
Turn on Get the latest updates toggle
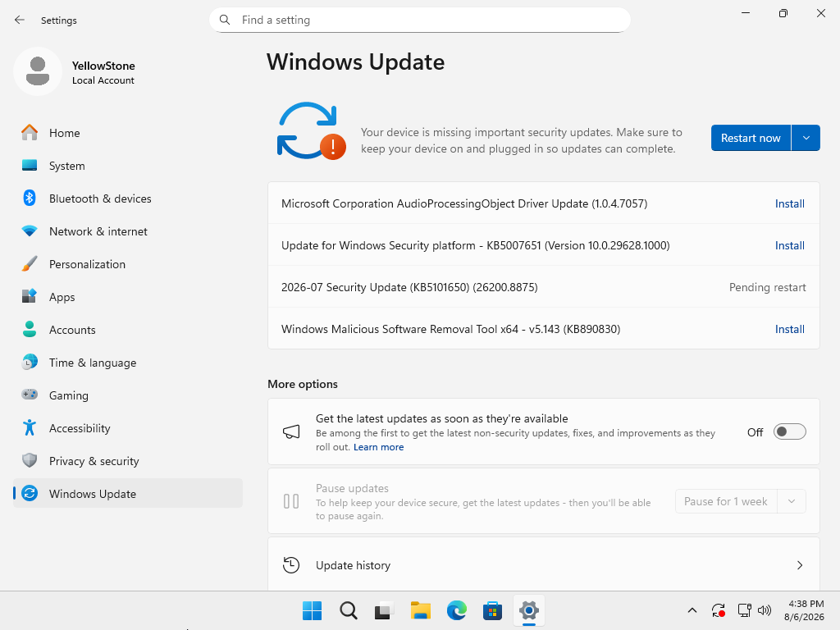pyautogui.click(x=790, y=431)
